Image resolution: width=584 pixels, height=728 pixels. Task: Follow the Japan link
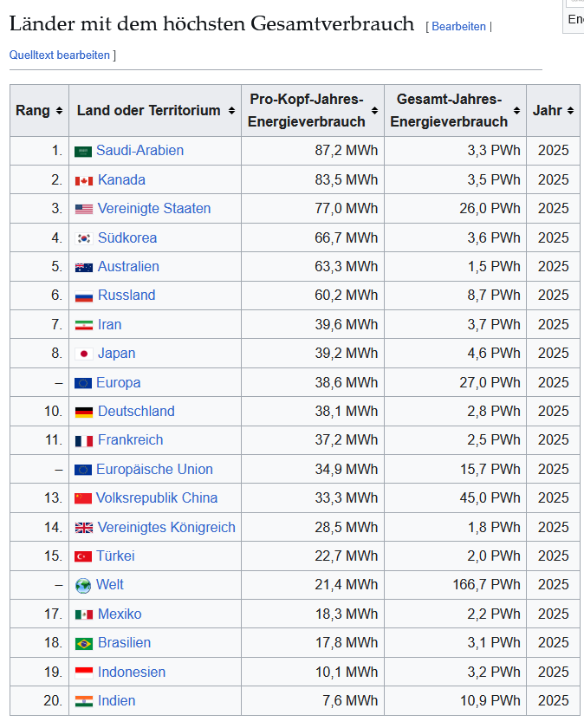pyautogui.click(x=116, y=354)
